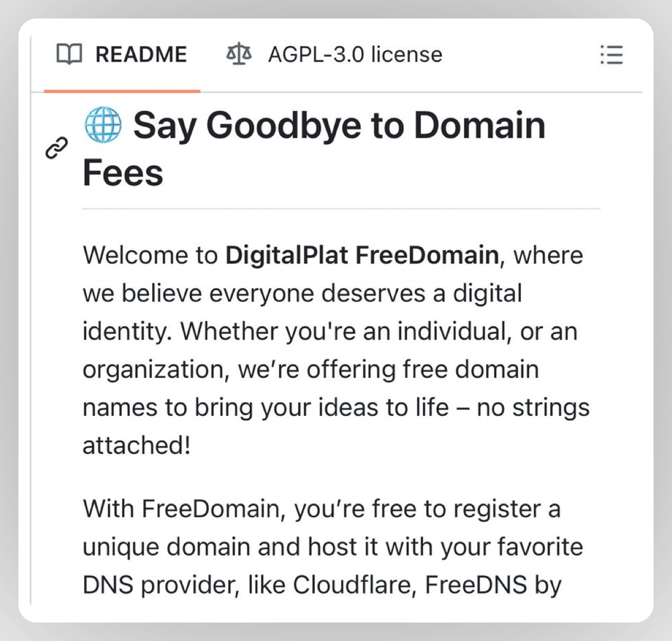672x641 pixels.
Task: Click the "FreeDNS" text
Action: 476,585
